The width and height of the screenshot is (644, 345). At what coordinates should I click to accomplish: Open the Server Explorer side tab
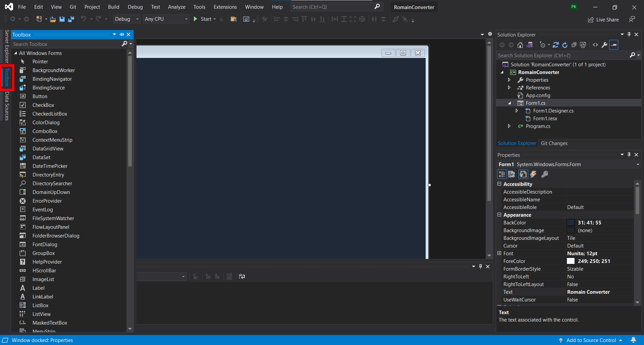(x=6, y=46)
